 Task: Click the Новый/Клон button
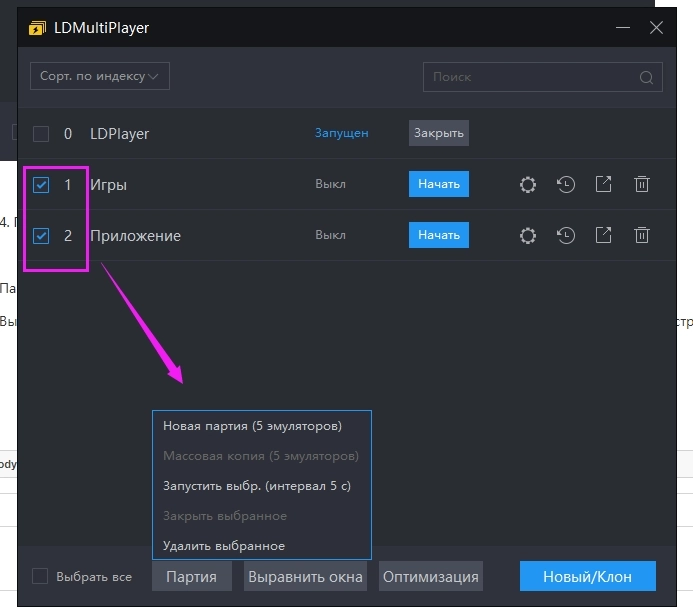click(588, 577)
